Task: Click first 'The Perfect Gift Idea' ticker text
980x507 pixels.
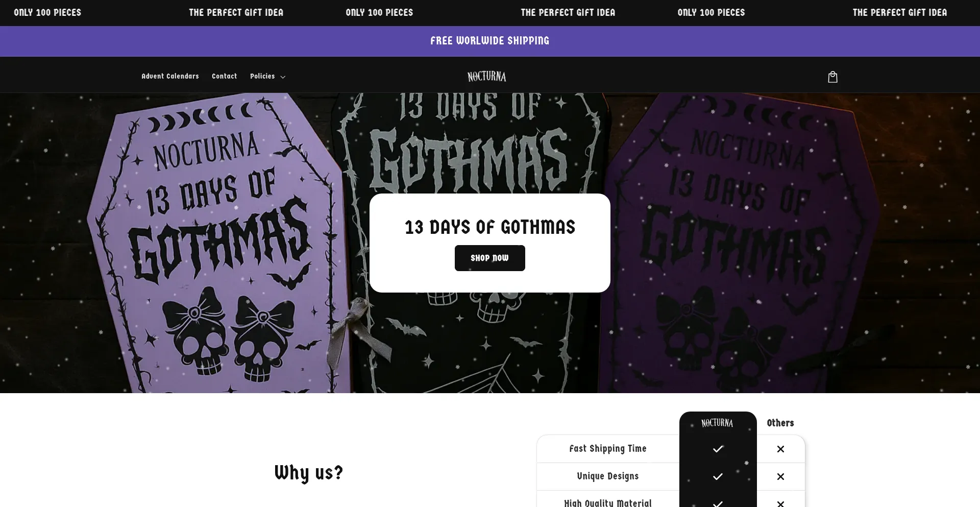Action: (236, 12)
